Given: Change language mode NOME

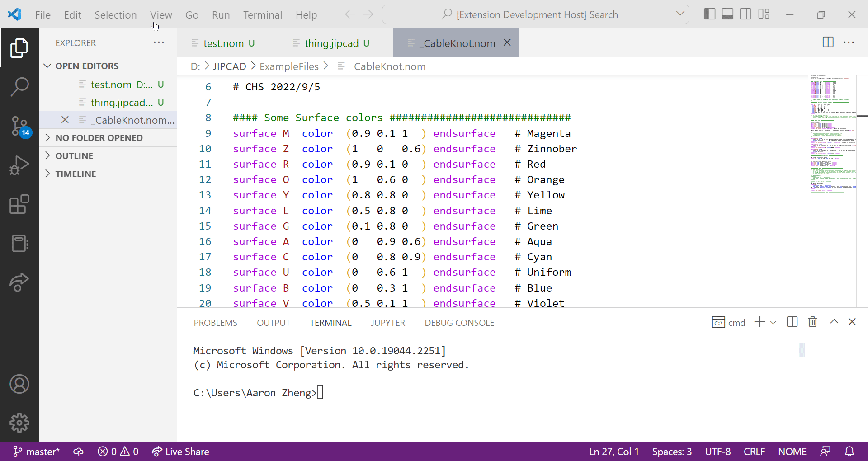Looking at the screenshot, I should [x=792, y=452].
